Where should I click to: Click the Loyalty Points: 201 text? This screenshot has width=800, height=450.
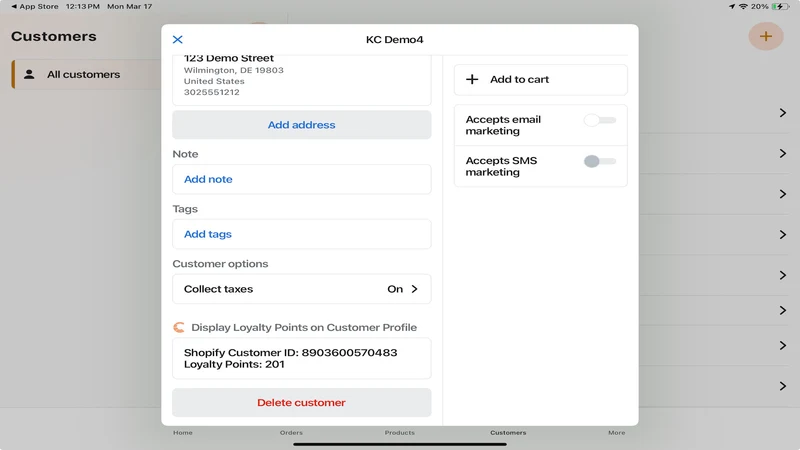(234, 364)
